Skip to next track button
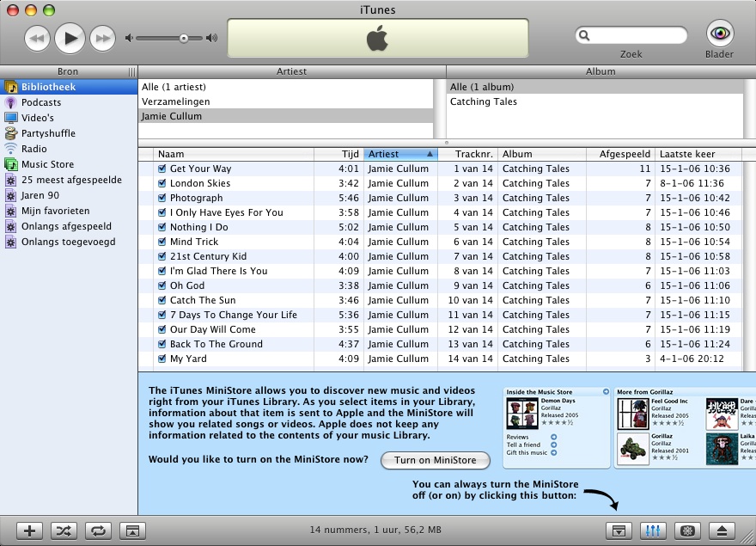756x546 pixels. pyautogui.click(x=103, y=38)
